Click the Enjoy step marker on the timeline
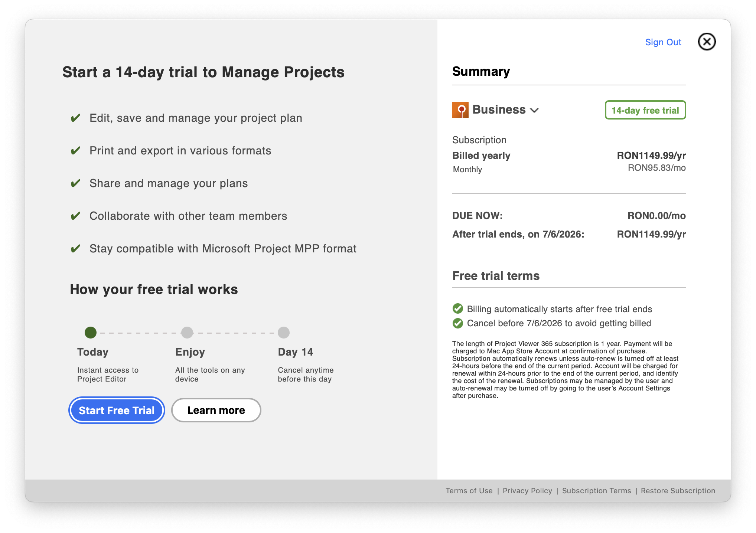This screenshot has width=756, height=533. pyautogui.click(x=187, y=333)
